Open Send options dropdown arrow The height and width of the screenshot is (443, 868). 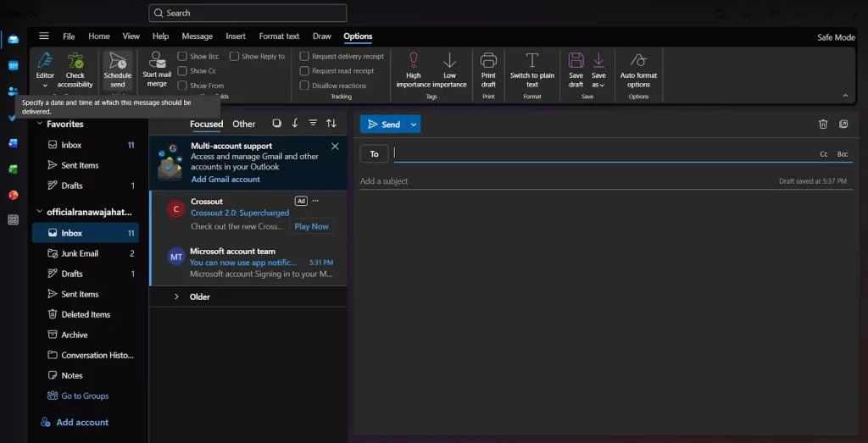click(x=414, y=125)
